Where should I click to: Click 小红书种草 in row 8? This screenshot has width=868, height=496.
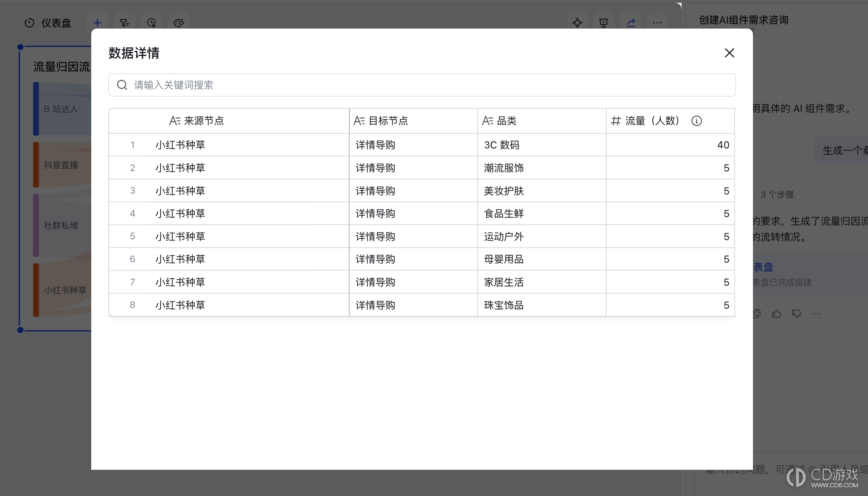tap(180, 305)
